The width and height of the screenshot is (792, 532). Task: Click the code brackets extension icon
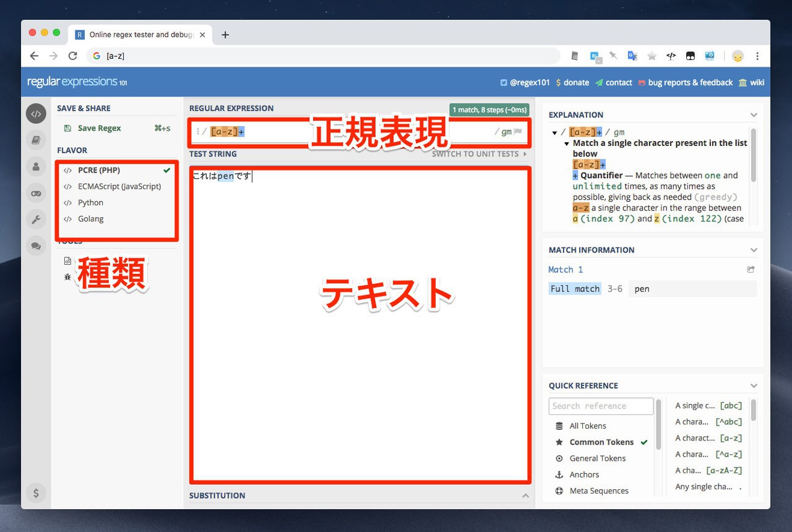pos(671,56)
